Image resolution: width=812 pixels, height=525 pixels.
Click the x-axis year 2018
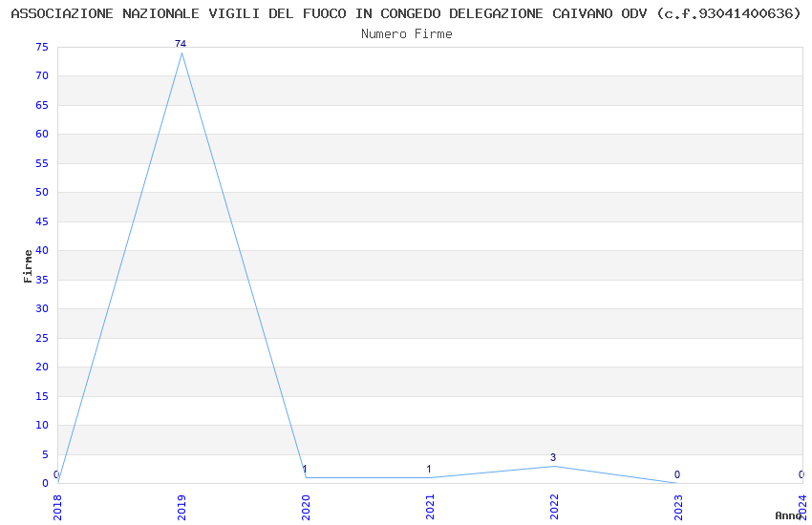[57, 507]
